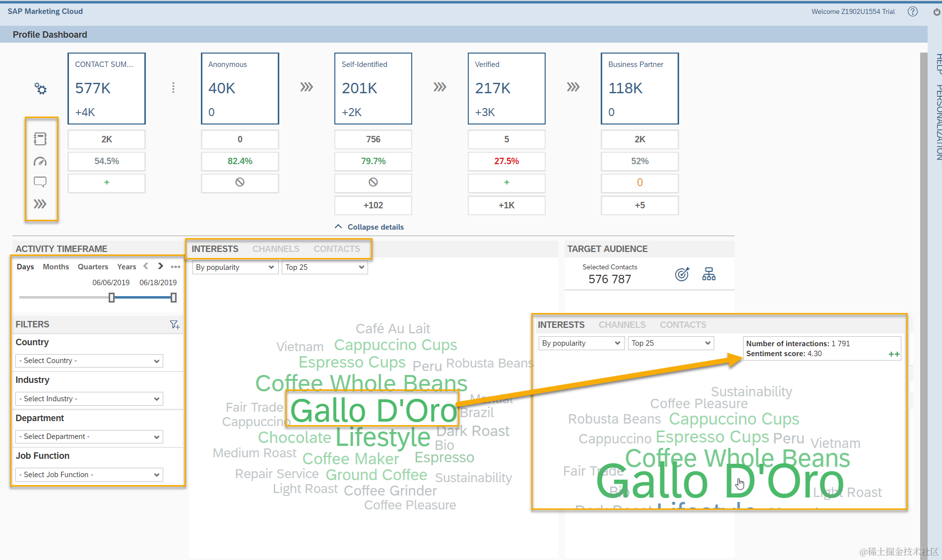Screen dimensions: 942x560
Task: Open the Anonymous 40K tile
Action: click(x=240, y=88)
